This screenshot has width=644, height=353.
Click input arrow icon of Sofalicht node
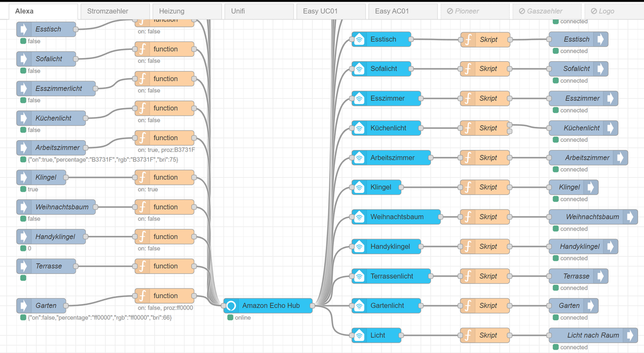[x=24, y=59]
